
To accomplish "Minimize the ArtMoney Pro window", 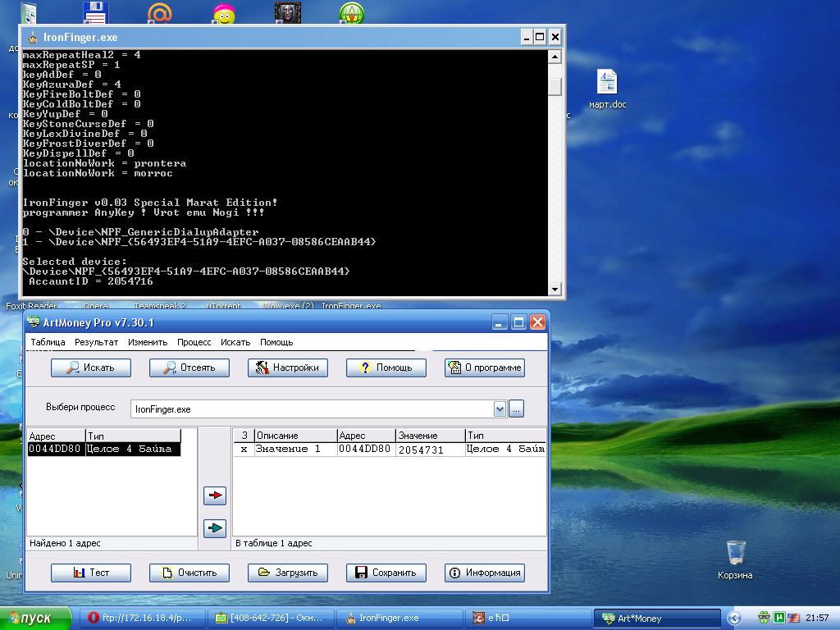I will 500,322.
